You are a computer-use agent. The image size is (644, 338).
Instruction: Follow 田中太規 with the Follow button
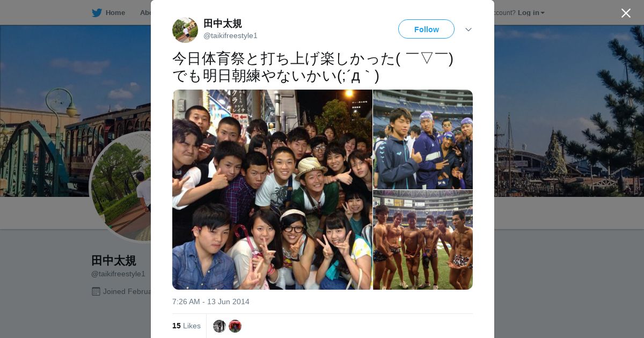[x=426, y=29]
